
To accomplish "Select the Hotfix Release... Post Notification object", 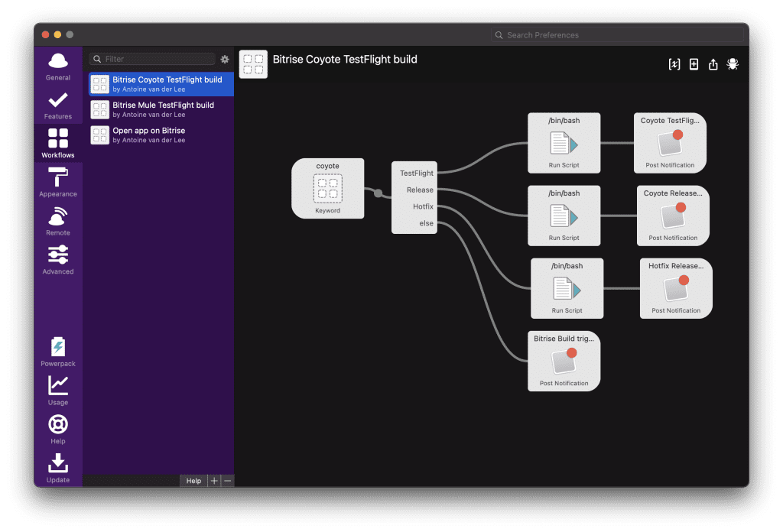I will (676, 288).
